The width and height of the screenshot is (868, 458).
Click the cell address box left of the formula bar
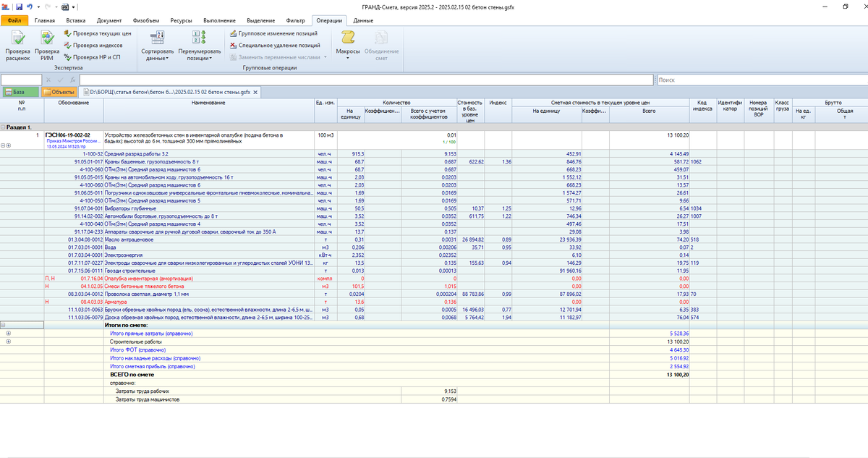22,80
